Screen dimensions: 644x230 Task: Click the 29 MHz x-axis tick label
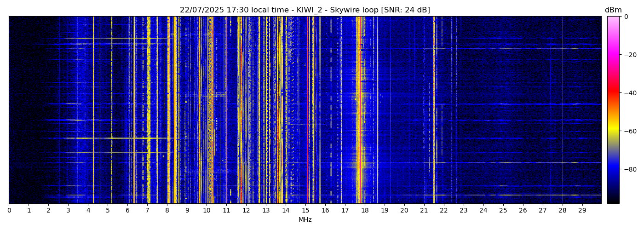[x=582, y=210]
